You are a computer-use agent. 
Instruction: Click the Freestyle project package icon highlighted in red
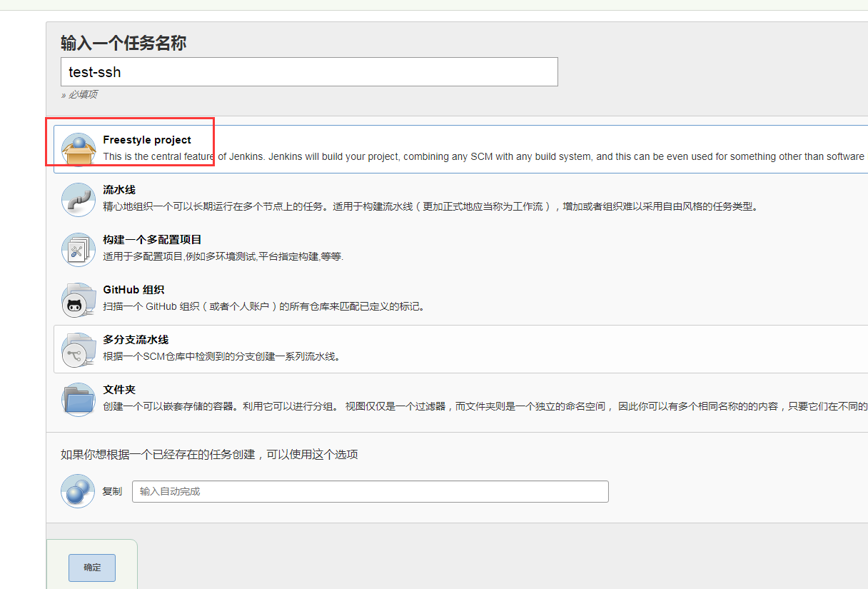pos(78,146)
